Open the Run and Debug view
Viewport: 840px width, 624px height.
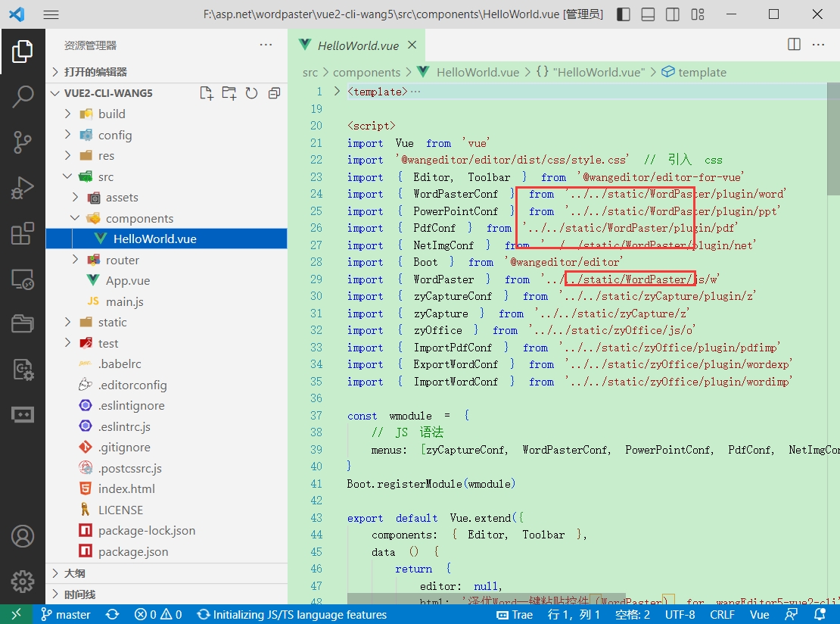[23, 188]
